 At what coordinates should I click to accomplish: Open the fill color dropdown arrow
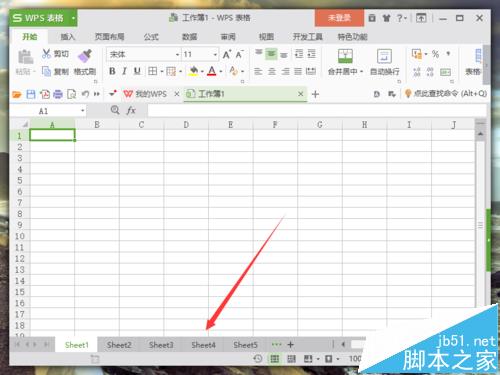coord(202,71)
